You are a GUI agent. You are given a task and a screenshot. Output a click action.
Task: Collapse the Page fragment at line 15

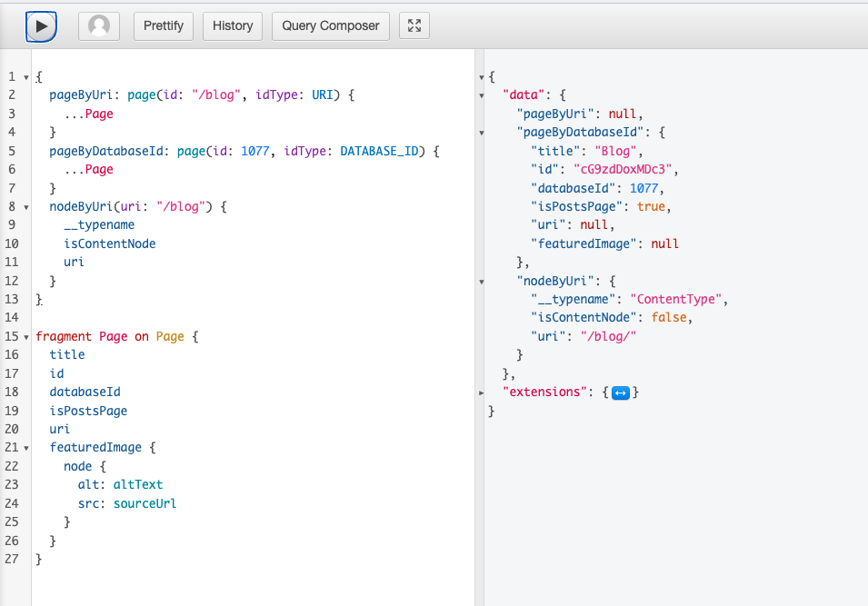(26, 336)
